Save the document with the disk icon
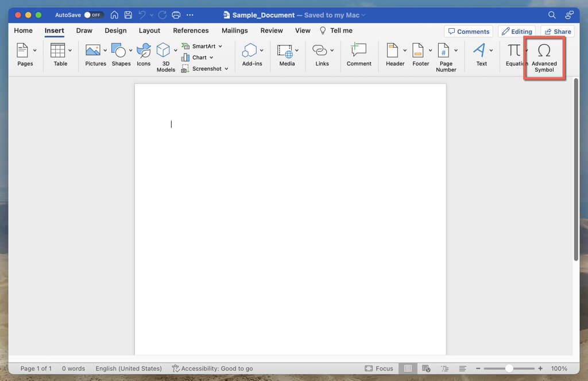 pyautogui.click(x=128, y=15)
